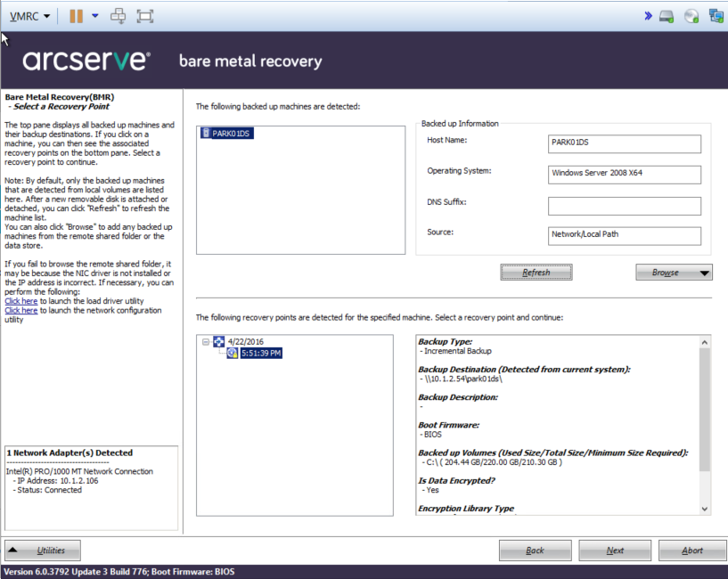Click the Intel(R) PRO/1000 MT Network Connection entry
The image size is (728, 579).
click(79, 471)
